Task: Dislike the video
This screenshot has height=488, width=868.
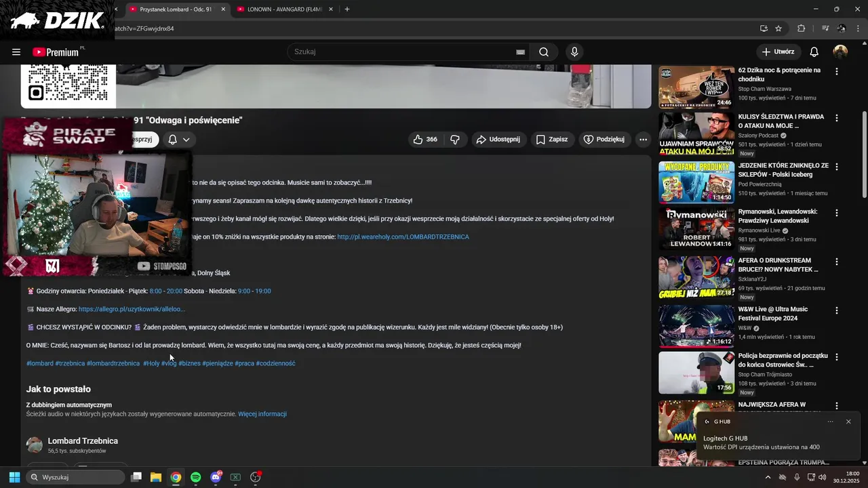Action: (455, 140)
